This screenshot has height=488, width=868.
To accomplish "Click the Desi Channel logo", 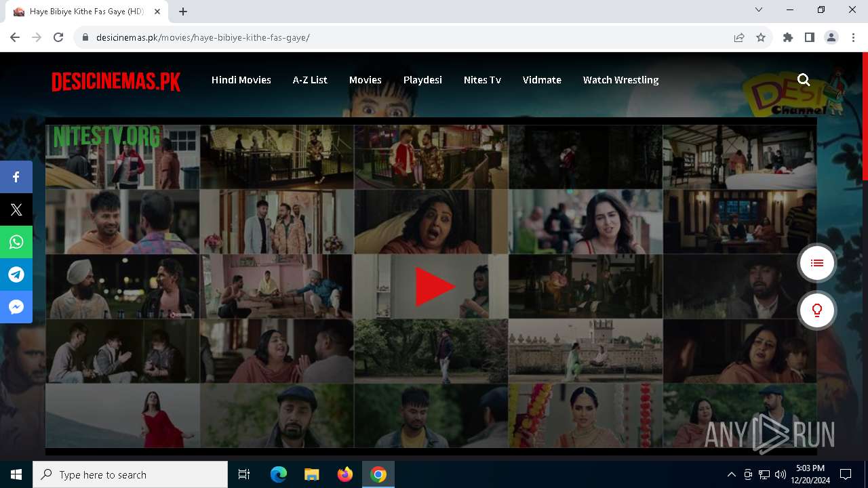I will pyautogui.click(x=793, y=94).
